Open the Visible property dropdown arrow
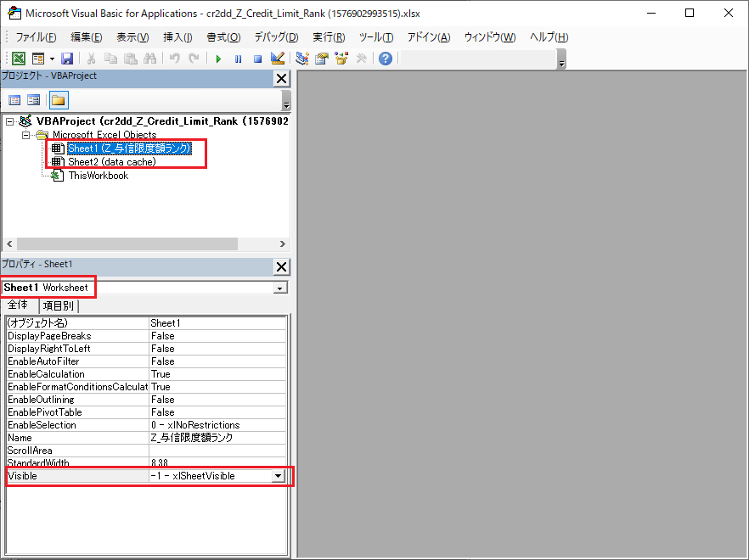Screen dimensions: 749x560 click(x=278, y=476)
